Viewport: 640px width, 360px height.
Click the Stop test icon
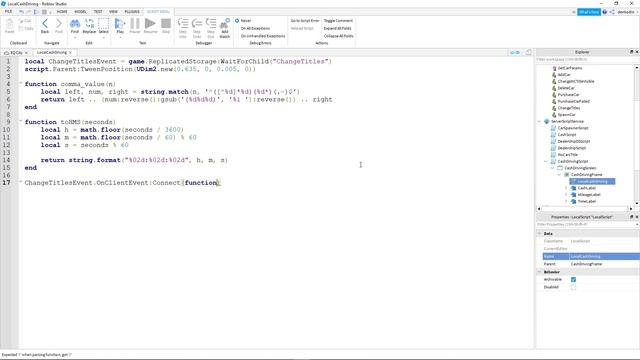(x=166, y=24)
